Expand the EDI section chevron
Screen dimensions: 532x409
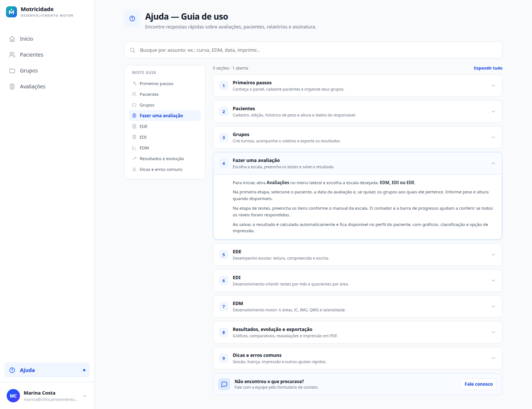(x=493, y=281)
